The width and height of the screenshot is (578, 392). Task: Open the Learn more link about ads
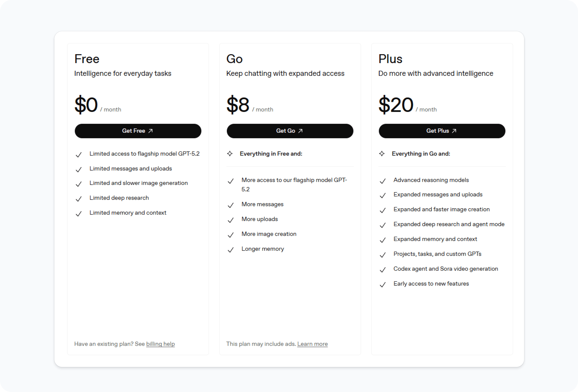click(x=312, y=344)
